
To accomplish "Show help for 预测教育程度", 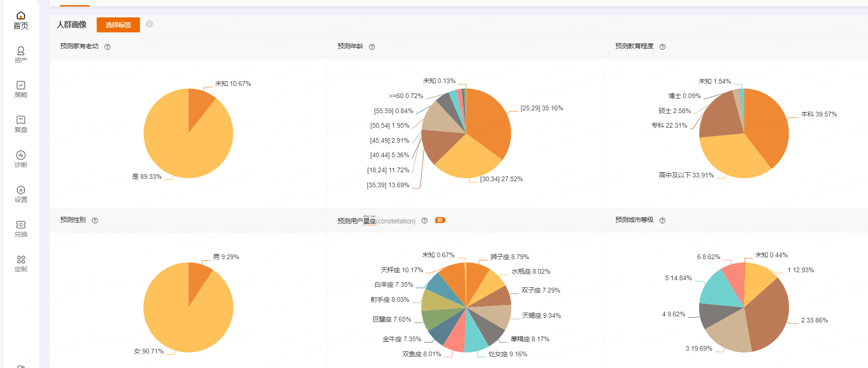I will pos(662,47).
